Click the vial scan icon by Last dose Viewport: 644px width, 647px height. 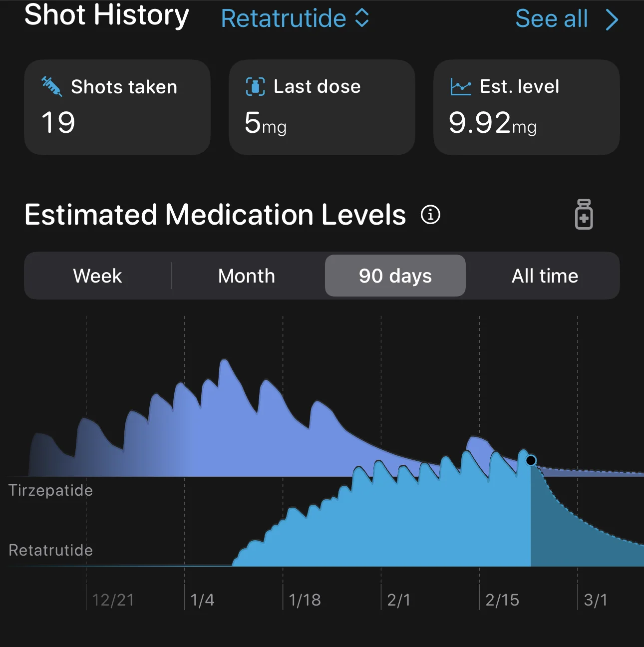pos(255,86)
